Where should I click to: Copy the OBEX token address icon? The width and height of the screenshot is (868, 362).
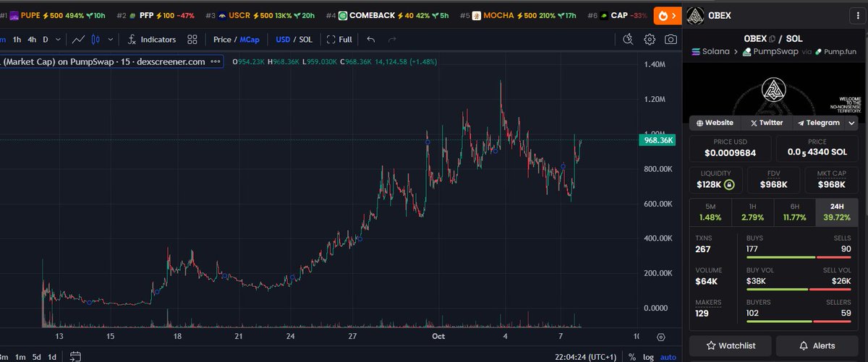point(772,39)
